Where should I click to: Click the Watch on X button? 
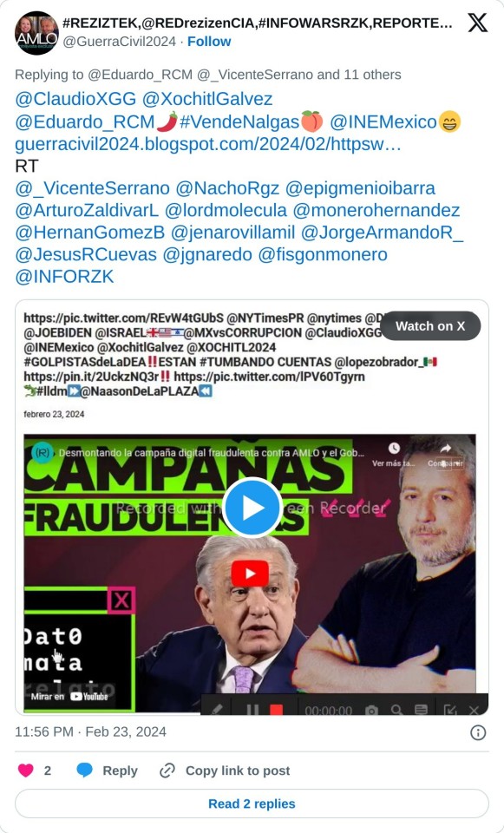(x=430, y=325)
